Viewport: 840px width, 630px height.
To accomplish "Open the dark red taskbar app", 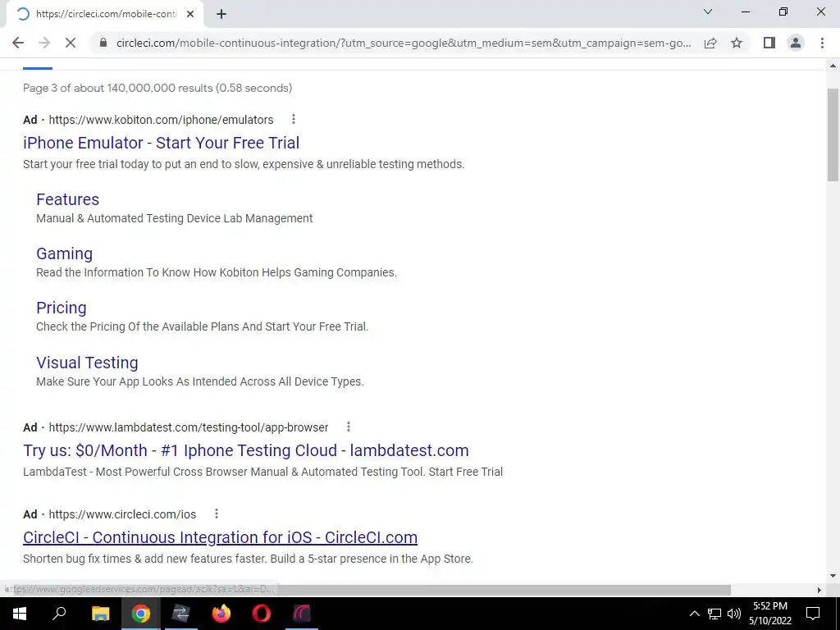I will [x=302, y=614].
